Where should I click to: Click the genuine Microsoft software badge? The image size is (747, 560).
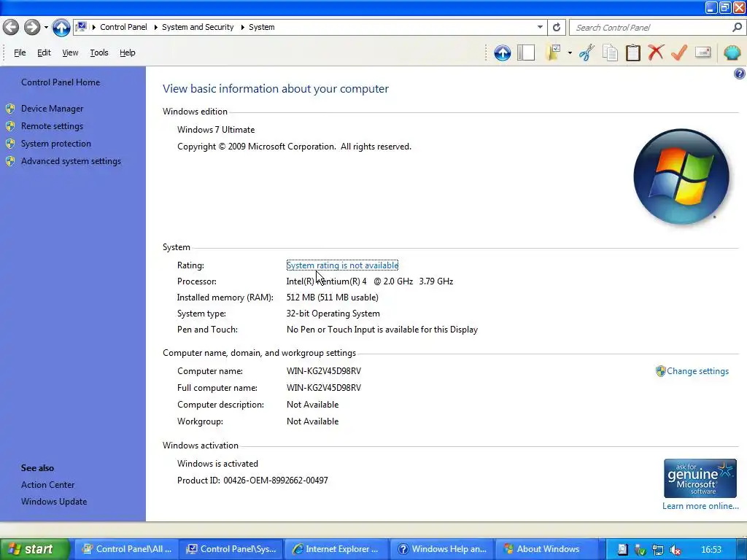(700, 478)
